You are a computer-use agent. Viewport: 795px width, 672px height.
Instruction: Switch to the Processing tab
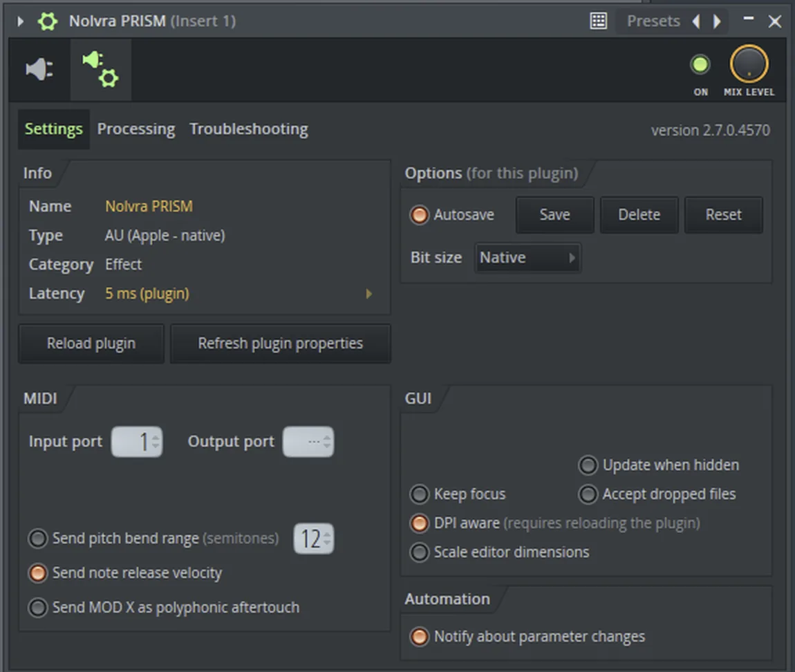[136, 129]
